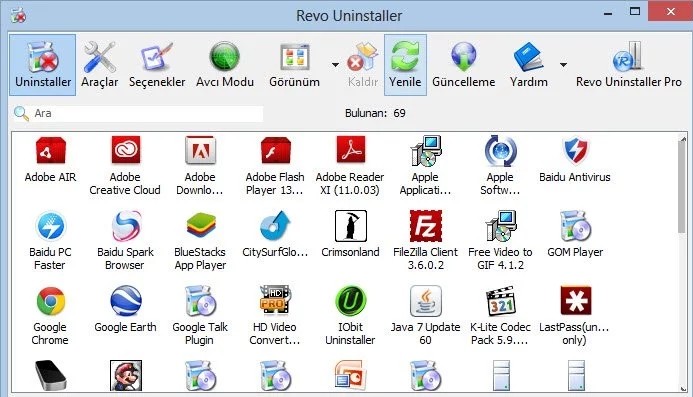Viewport: 693px width, 397px height.
Task: Click the Kaldır uninstall button
Action: click(362, 65)
